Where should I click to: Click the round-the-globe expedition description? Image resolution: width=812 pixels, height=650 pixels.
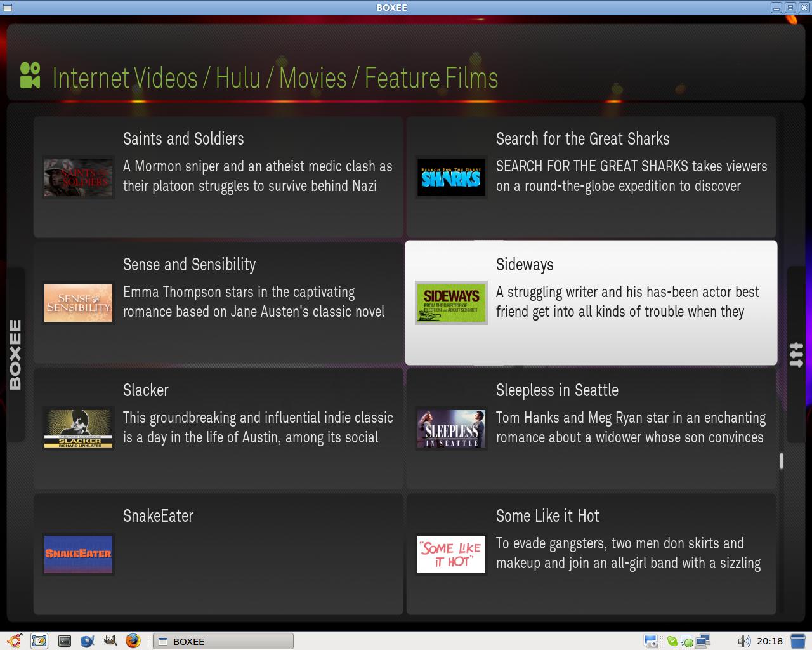631,176
